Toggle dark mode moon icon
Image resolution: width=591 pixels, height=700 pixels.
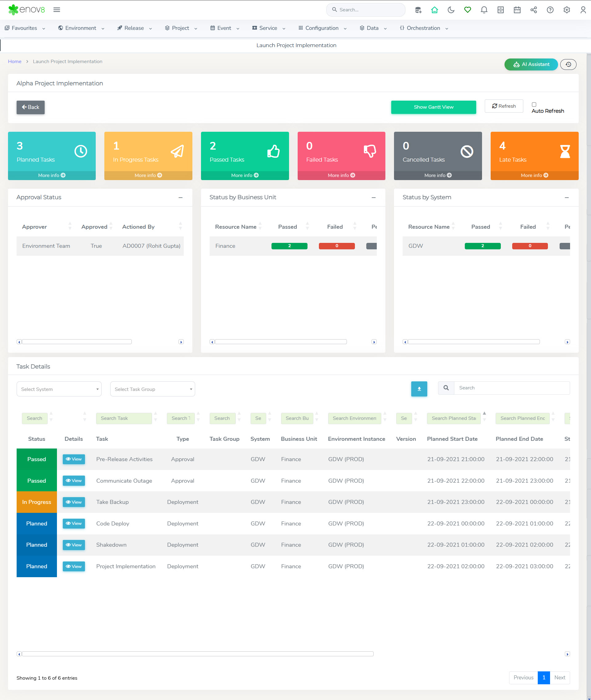point(451,10)
